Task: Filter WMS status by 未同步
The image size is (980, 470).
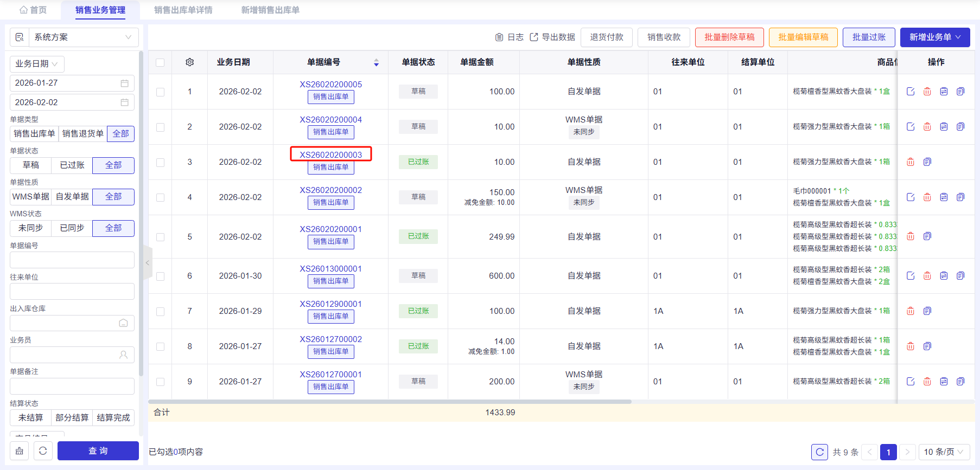Action: 31,228
